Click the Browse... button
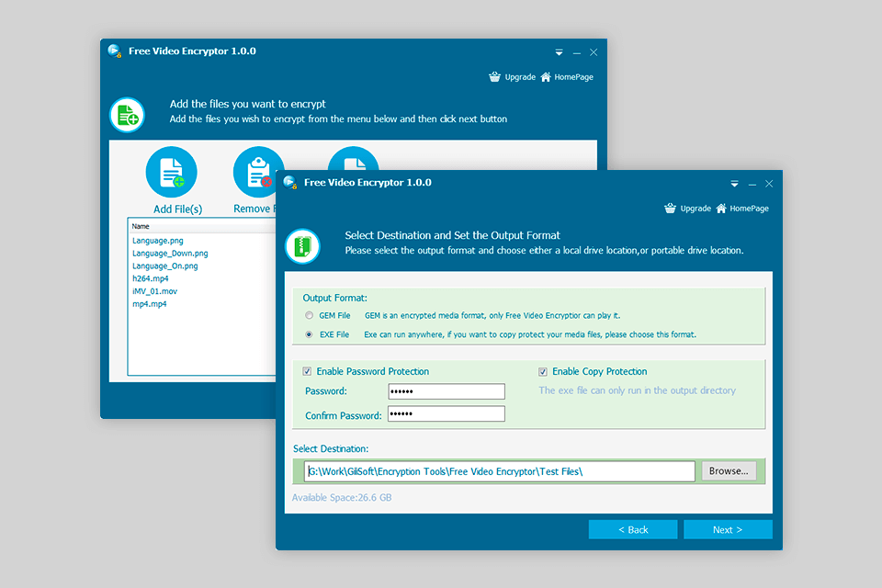The image size is (882, 588). [729, 471]
